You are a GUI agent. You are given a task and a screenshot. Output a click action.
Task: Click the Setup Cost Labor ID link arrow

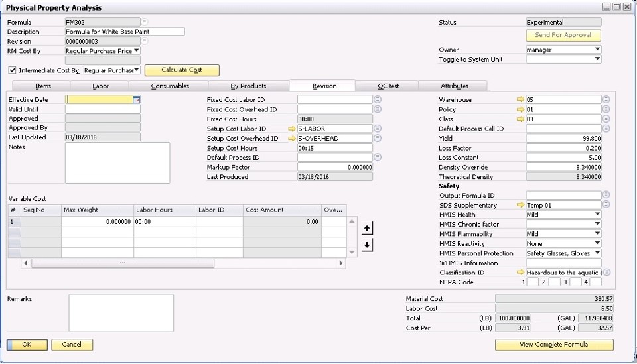coord(291,129)
